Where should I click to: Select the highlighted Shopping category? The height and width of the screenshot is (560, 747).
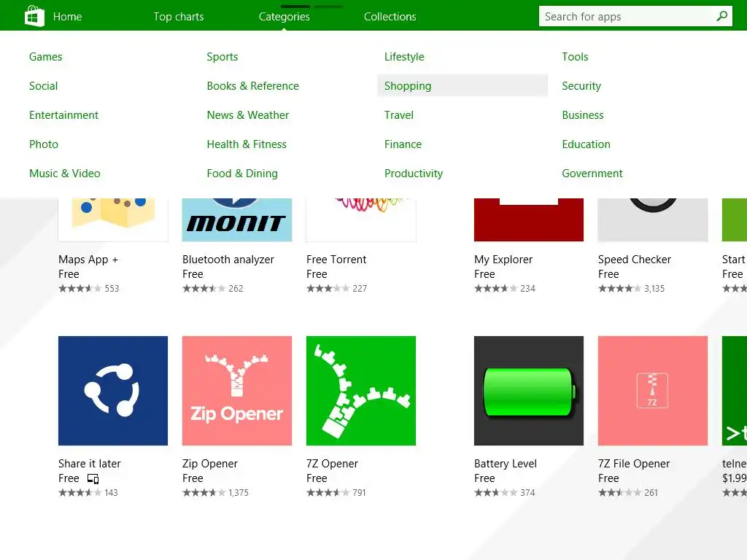[x=462, y=86]
